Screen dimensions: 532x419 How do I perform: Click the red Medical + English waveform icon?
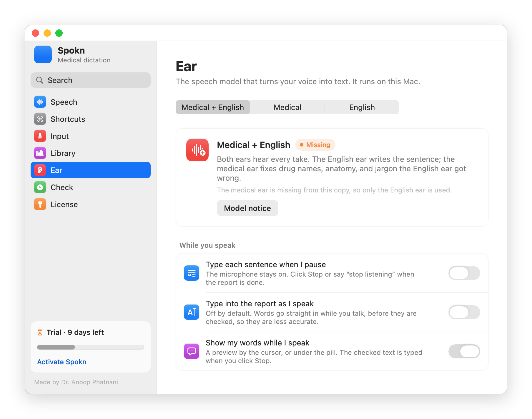pyautogui.click(x=197, y=150)
